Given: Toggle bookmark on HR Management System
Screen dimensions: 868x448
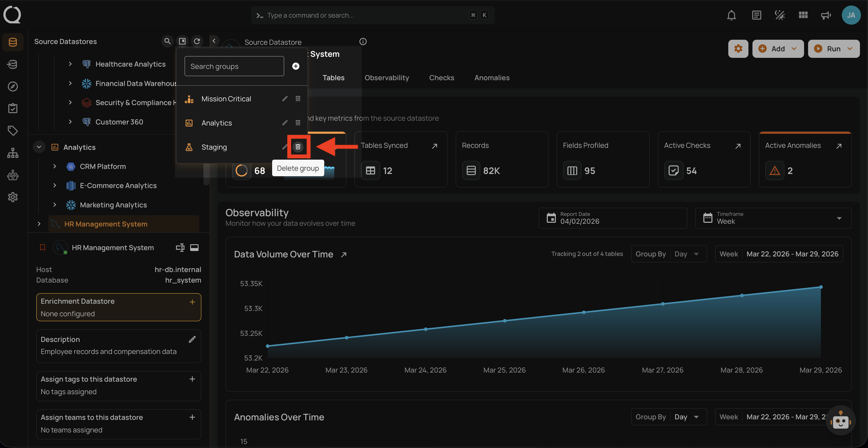Looking at the screenshot, I should (x=43, y=248).
